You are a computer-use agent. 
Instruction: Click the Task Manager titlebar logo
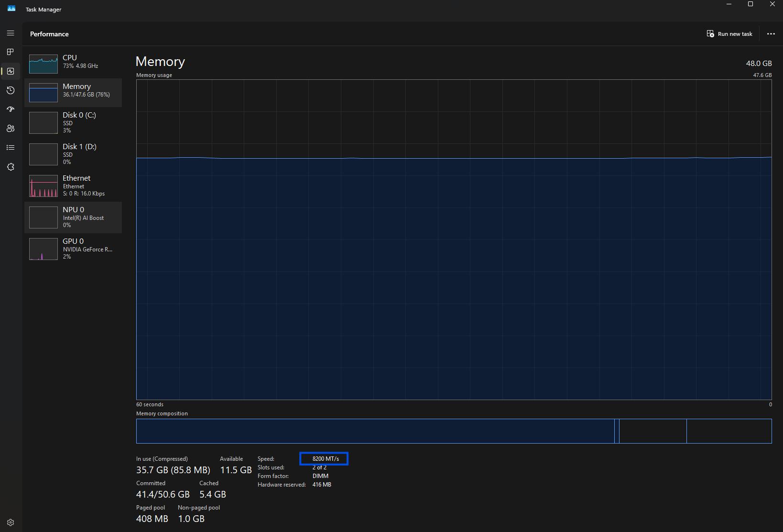click(11, 8)
